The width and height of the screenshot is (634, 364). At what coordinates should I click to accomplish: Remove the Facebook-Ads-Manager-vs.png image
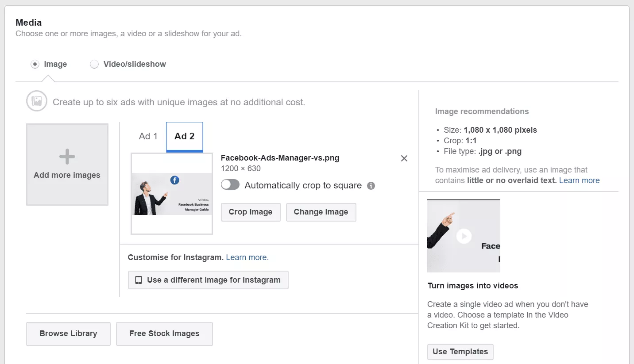pyautogui.click(x=404, y=158)
